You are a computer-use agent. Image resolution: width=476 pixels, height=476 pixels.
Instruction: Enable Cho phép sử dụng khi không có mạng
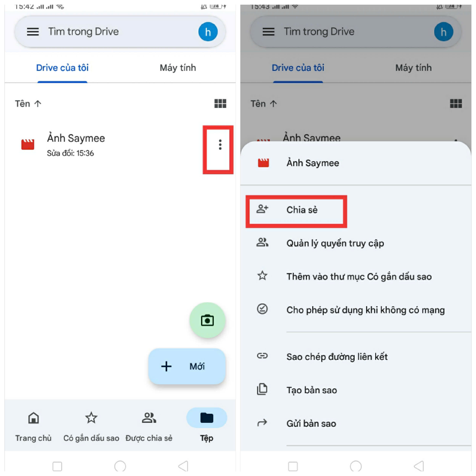click(x=365, y=310)
